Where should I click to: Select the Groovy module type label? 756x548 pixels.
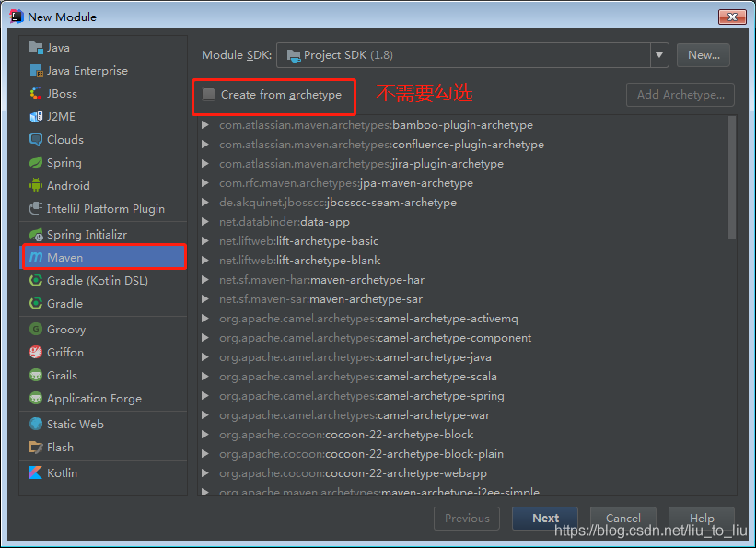click(x=66, y=329)
